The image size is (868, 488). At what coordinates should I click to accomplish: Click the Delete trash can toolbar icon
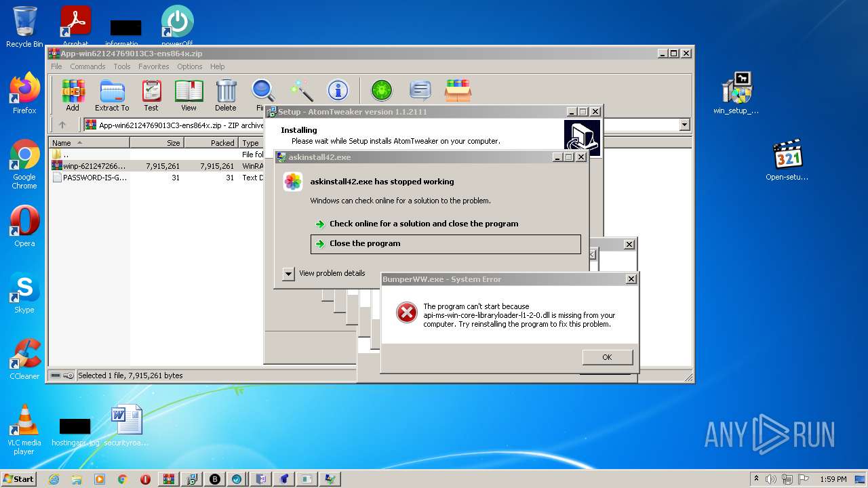226,95
